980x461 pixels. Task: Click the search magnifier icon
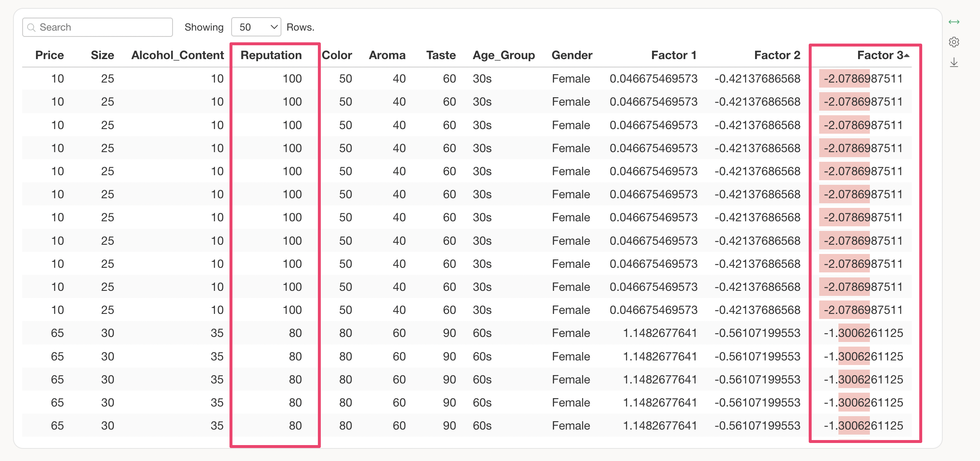coord(31,27)
